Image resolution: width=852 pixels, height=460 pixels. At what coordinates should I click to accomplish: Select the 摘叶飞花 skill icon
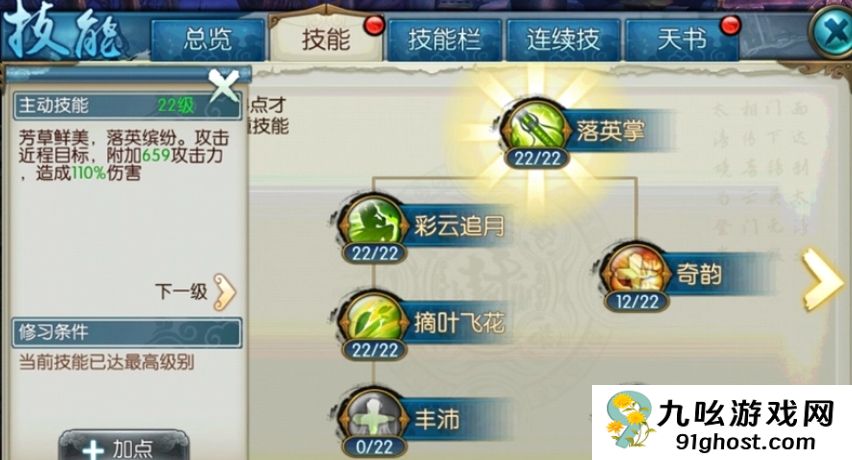point(374,319)
